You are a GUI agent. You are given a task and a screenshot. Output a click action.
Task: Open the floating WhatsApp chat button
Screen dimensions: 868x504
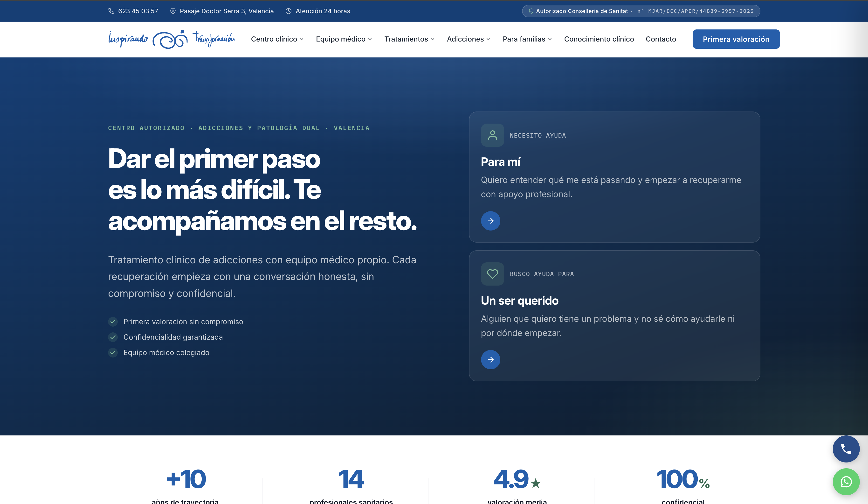pyautogui.click(x=846, y=482)
